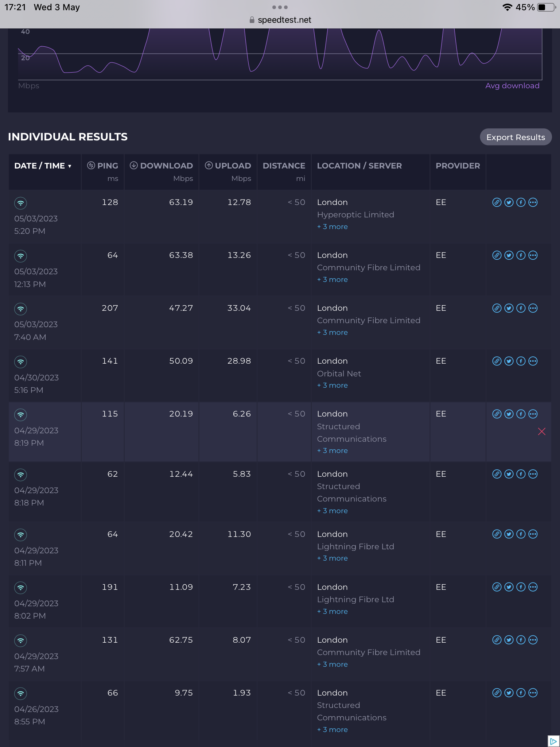Tap the padlock icon beside speedtest.net
The height and width of the screenshot is (747, 560).
(x=252, y=20)
